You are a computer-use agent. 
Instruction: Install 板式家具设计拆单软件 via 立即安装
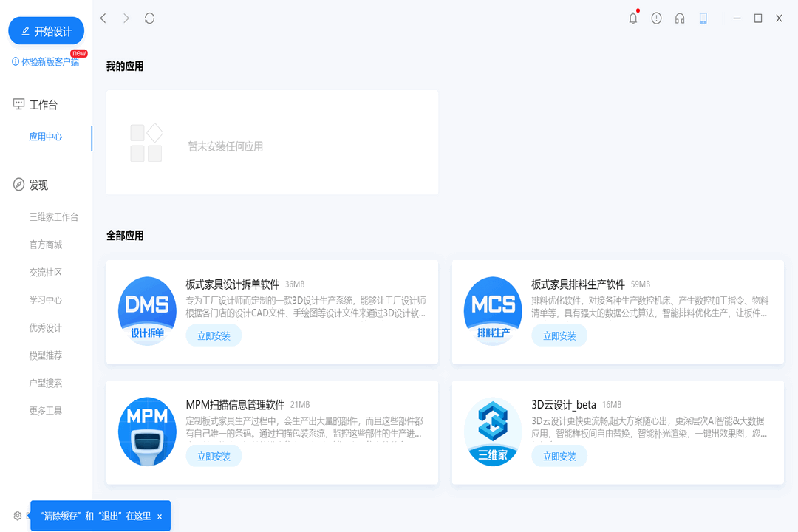[x=214, y=335]
